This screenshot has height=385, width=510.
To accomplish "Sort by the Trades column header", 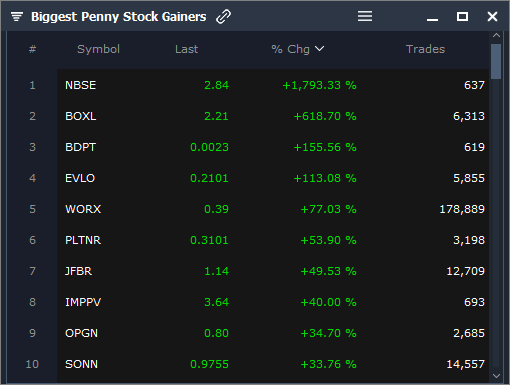I will point(425,49).
